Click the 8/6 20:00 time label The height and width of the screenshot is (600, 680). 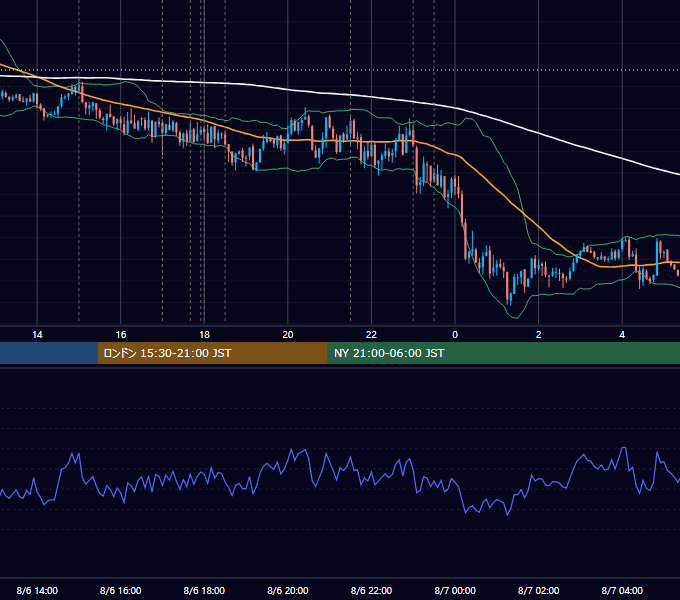(x=288, y=590)
